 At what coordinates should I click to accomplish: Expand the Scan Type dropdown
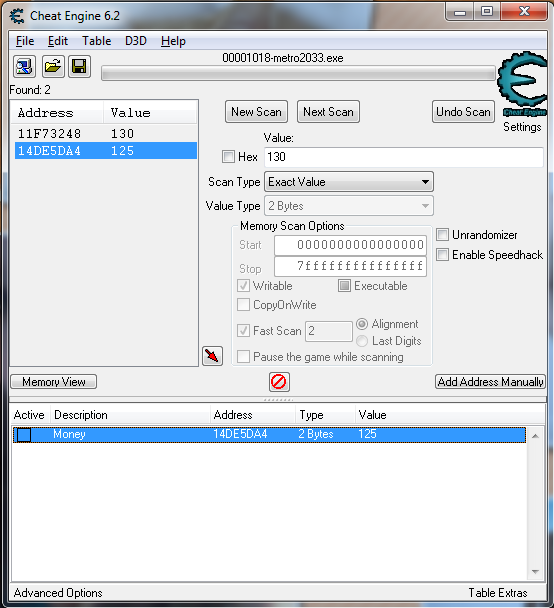click(349, 182)
